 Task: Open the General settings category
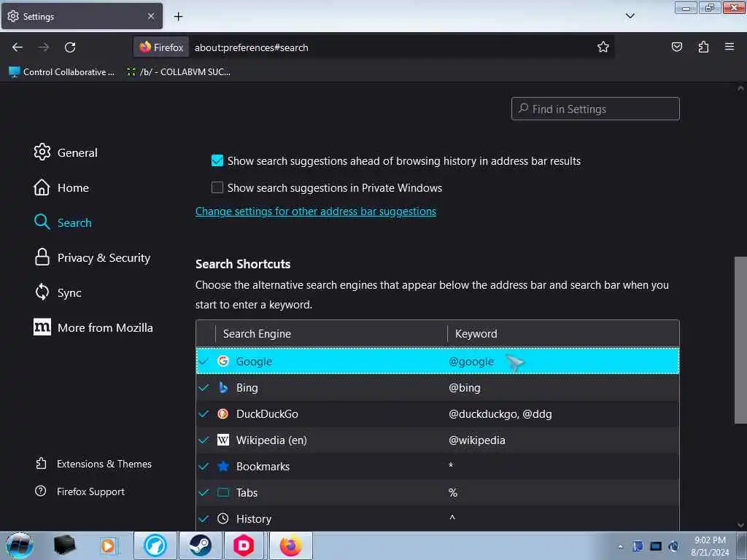(66, 152)
